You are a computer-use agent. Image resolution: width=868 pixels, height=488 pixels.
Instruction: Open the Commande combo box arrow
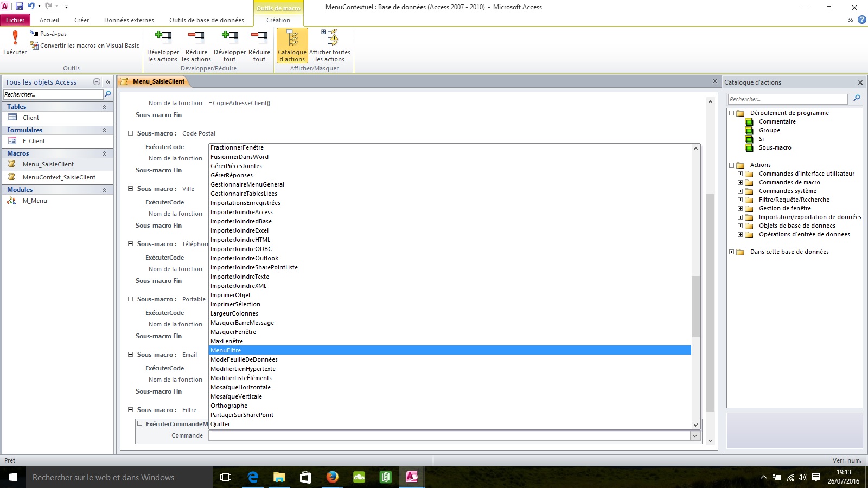pyautogui.click(x=695, y=435)
